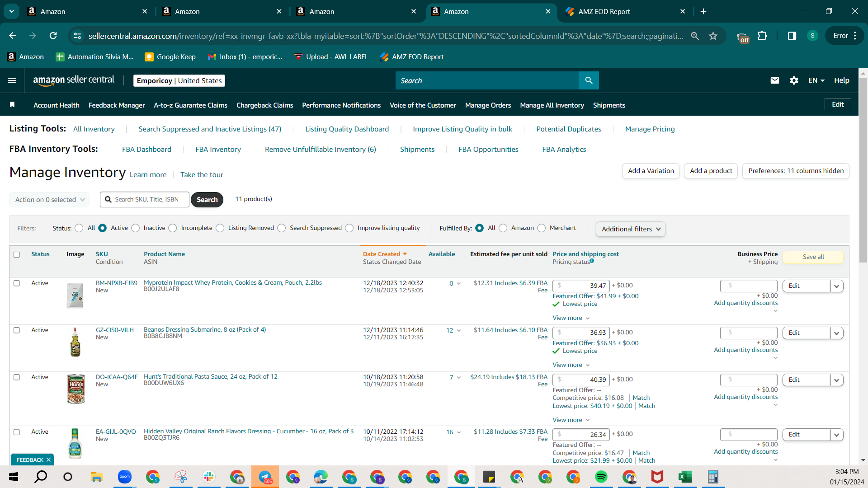Click the zoom magnifier icon in address bar

coord(695,36)
